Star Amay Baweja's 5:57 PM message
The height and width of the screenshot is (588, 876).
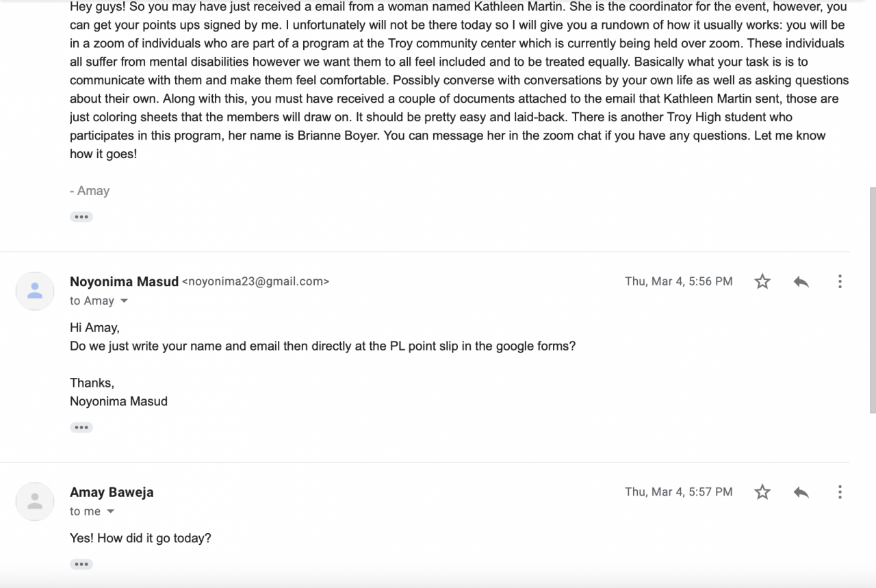pos(762,492)
